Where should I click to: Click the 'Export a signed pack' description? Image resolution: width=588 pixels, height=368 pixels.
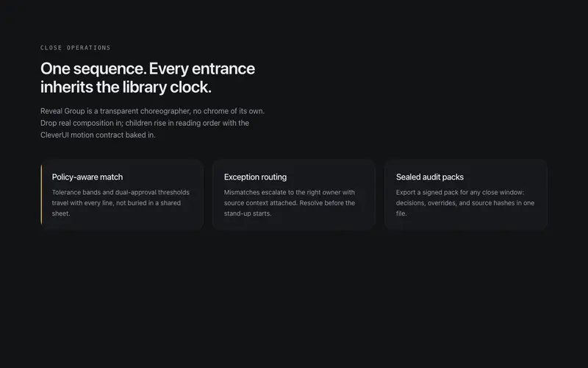[x=465, y=203]
